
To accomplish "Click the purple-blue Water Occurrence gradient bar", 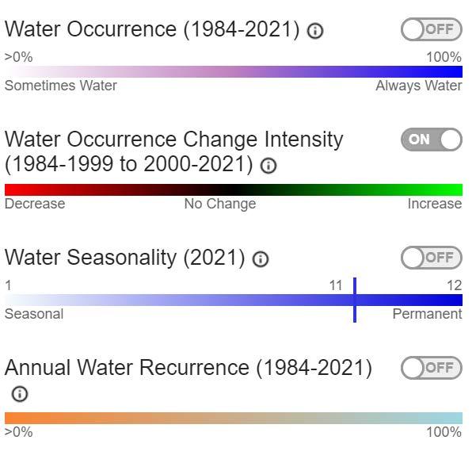I will [233, 71].
